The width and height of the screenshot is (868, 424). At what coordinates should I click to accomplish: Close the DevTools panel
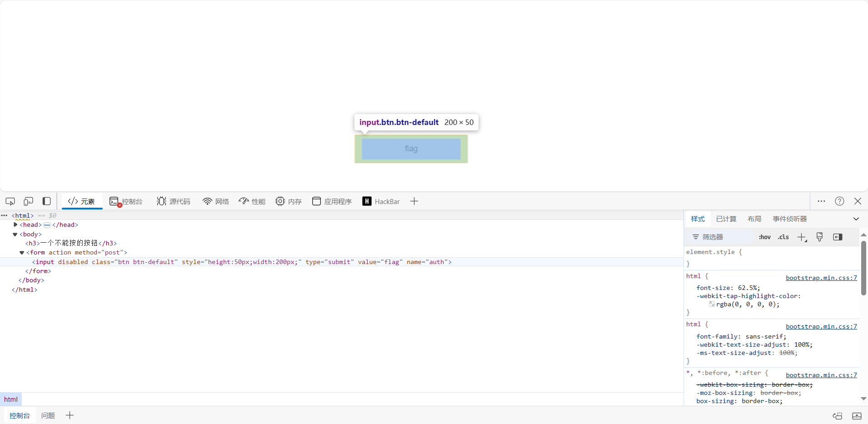858,201
